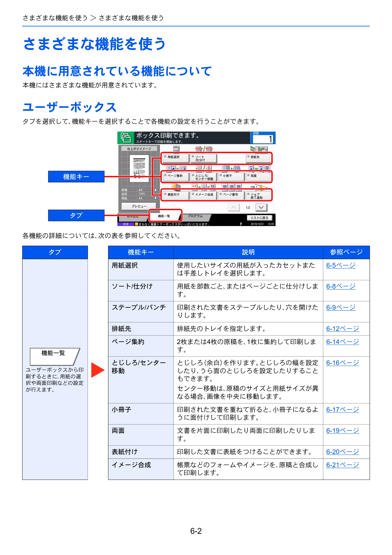392x555 pixels.
Task: Click the duplex icon above 両面
Action: (260, 168)
